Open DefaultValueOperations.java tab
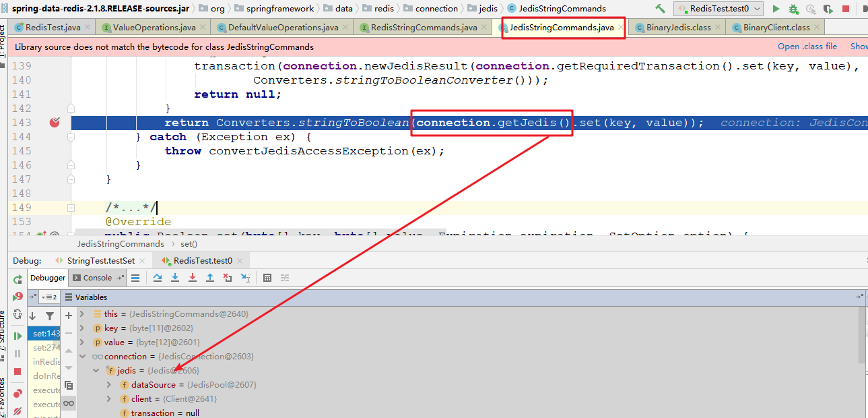Image resolution: width=868 pixels, height=418 pixels. point(283,28)
